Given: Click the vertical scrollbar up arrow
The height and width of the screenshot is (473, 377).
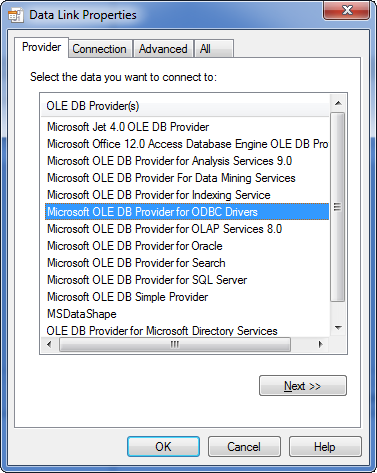Looking at the screenshot, I should (x=338, y=103).
